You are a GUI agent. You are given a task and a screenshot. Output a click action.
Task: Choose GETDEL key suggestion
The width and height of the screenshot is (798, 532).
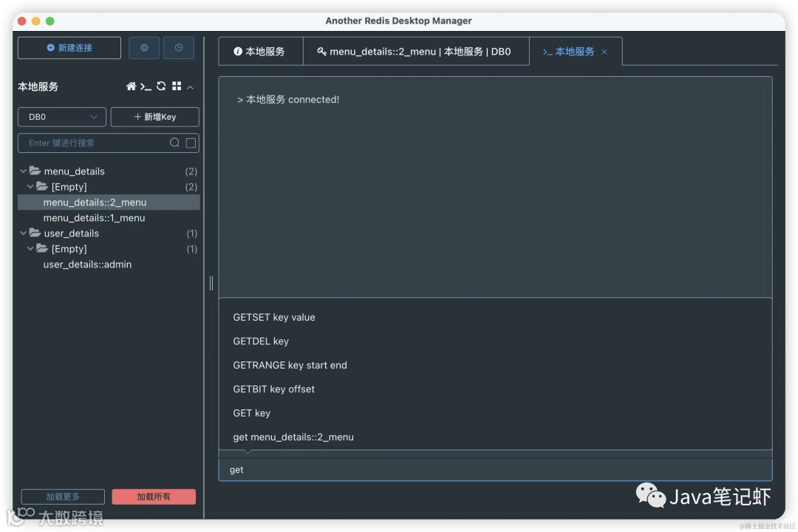click(x=495, y=341)
